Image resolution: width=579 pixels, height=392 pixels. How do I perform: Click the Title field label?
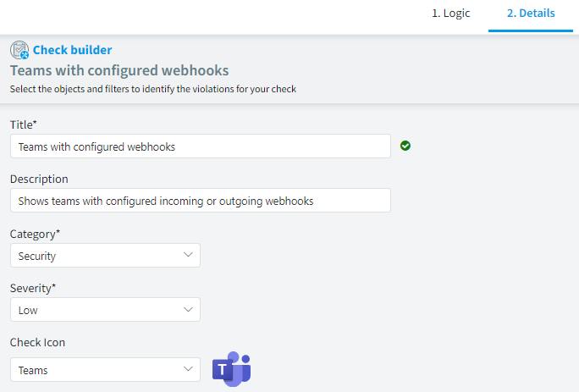[x=23, y=124]
